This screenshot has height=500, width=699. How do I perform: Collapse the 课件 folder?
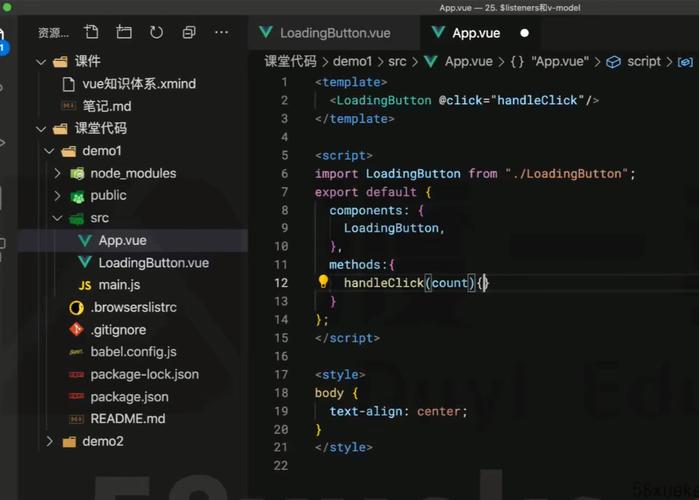point(41,61)
